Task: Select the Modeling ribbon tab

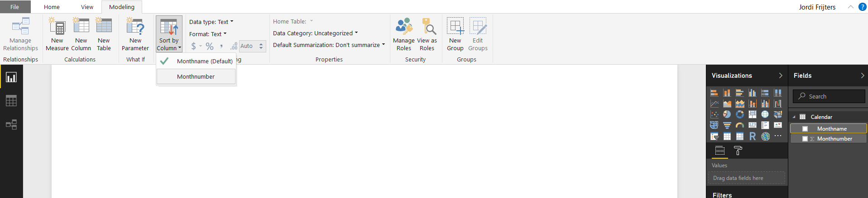Action: (x=122, y=7)
